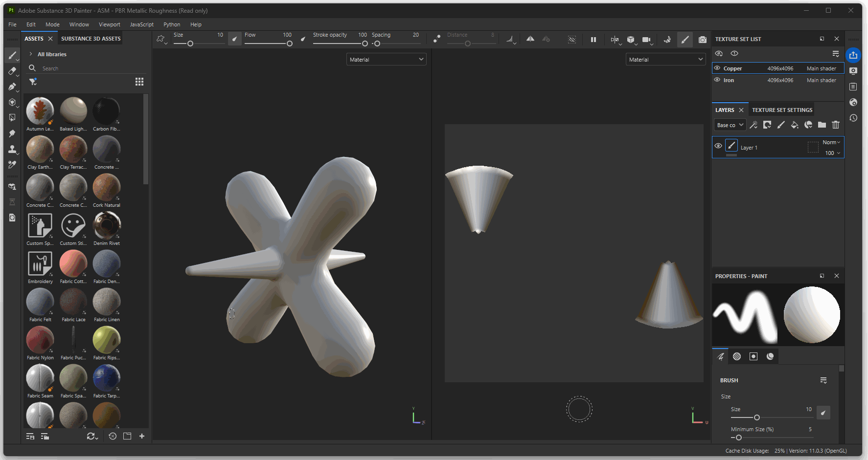Choose the Smudge tool

point(12,133)
